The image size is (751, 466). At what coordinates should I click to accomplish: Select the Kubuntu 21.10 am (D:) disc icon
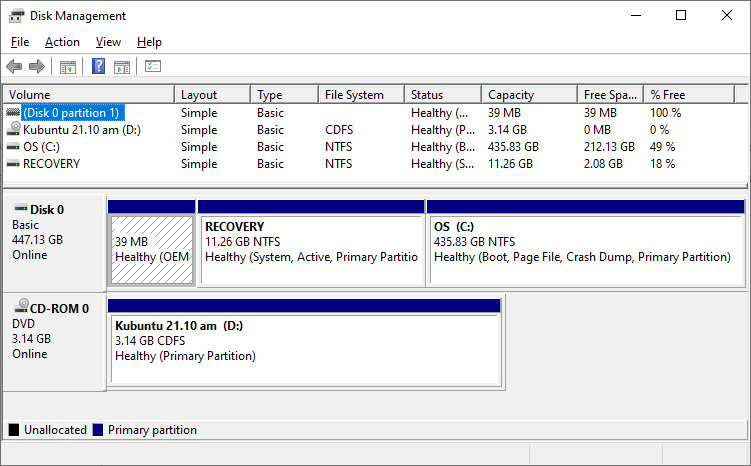[x=13, y=130]
